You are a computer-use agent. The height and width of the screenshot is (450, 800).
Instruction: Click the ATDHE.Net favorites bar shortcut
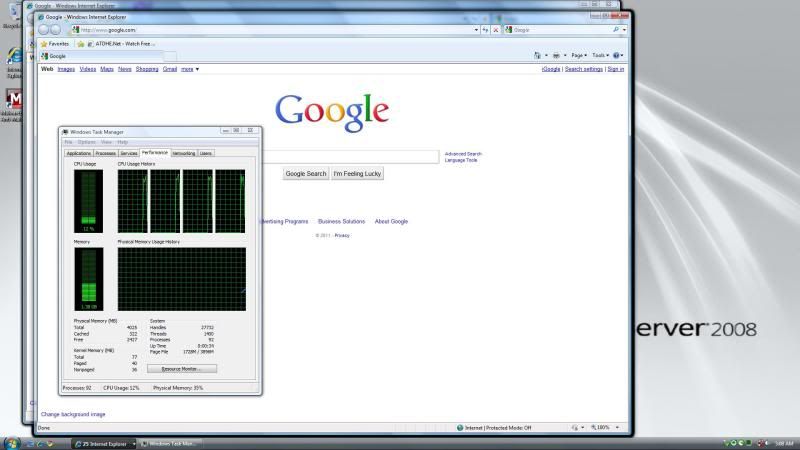pyautogui.click(x=121, y=44)
